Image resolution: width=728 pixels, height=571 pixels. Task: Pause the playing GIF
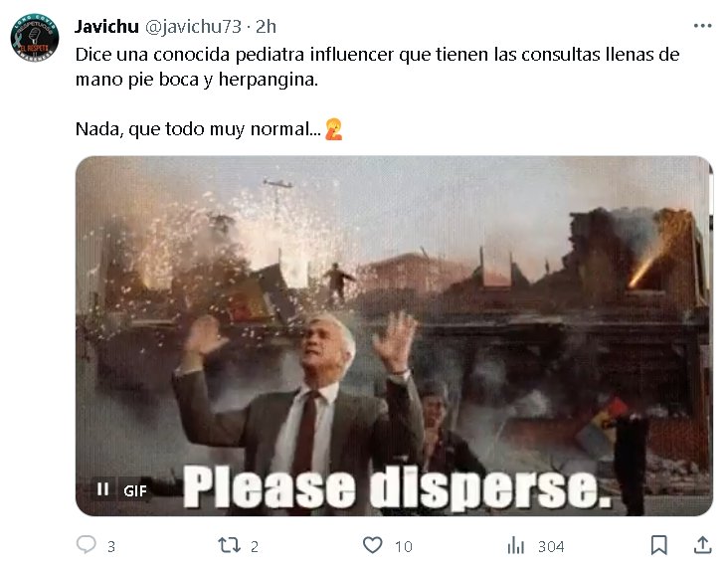(102, 489)
